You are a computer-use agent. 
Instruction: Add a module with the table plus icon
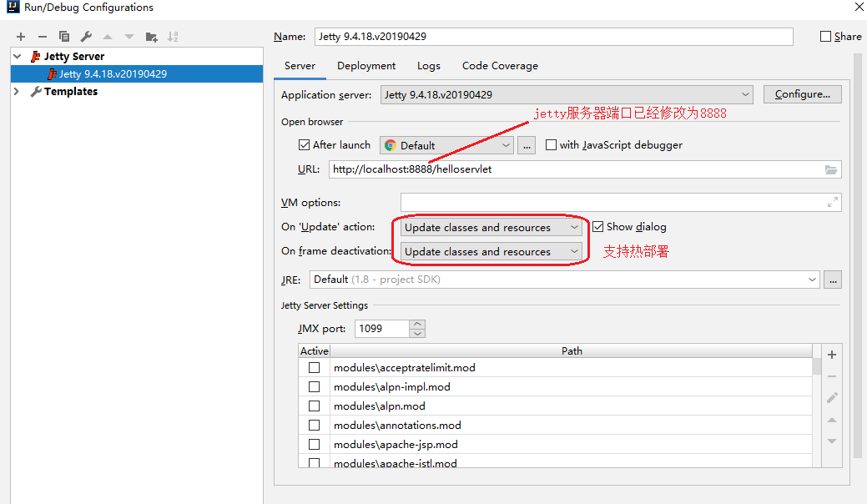[832, 355]
